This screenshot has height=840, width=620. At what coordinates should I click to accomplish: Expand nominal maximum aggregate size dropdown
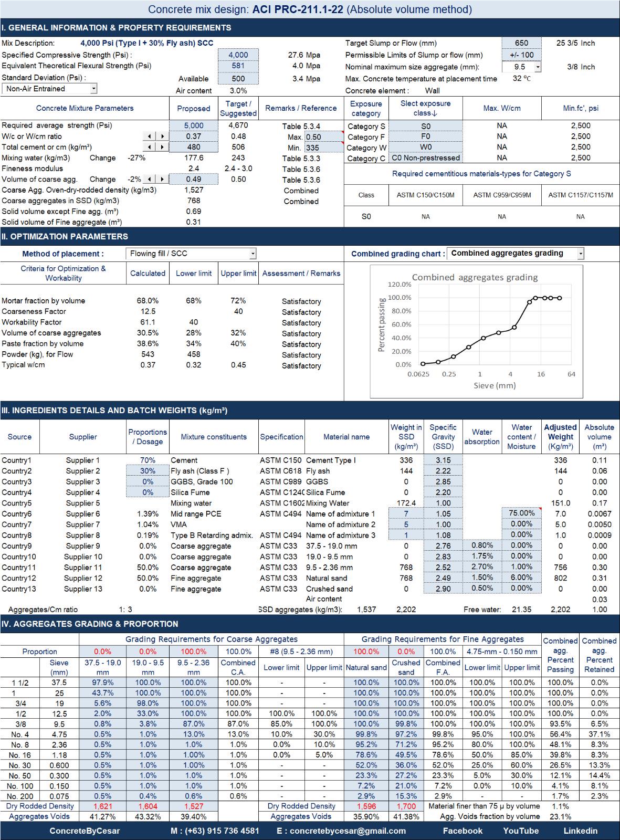click(538, 67)
